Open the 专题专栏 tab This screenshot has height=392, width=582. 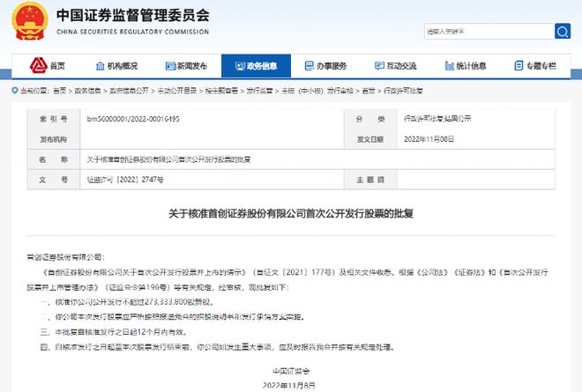tap(535, 66)
